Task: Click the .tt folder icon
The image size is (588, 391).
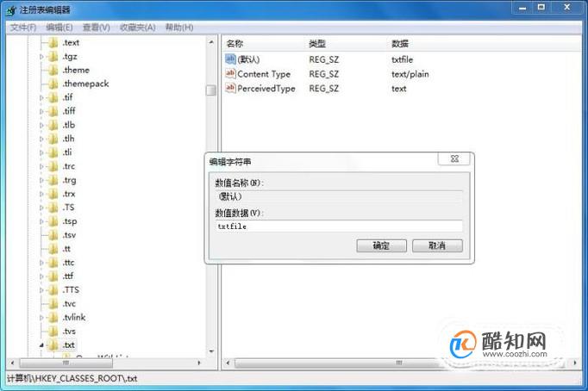Action: (53, 249)
